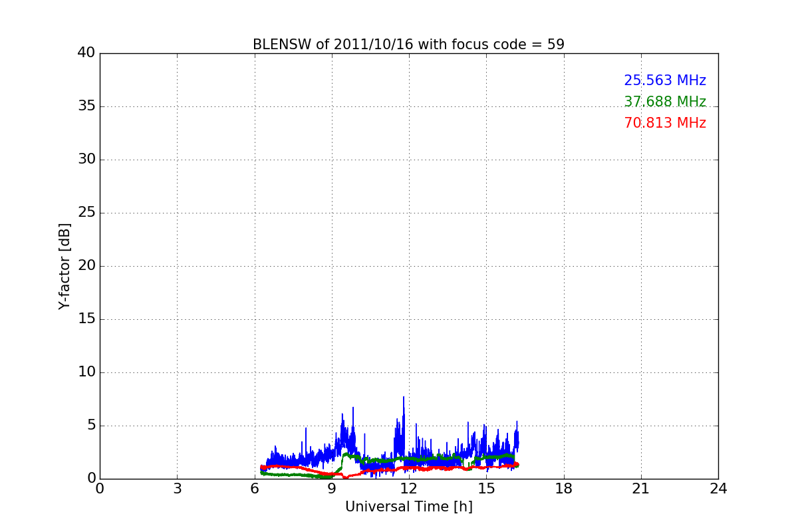Select the green 37.688 MHz legend label
This screenshot has height=532, width=798.
pyautogui.click(x=665, y=102)
